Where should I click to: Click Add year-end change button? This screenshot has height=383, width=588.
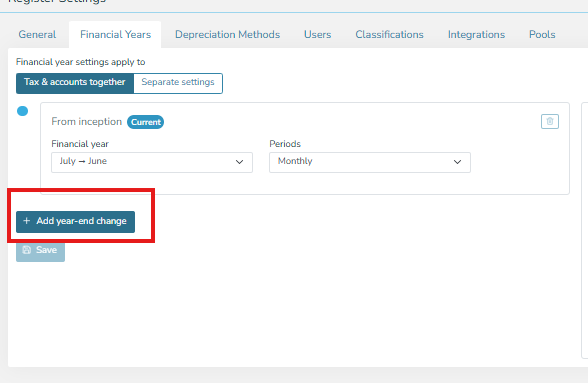coord(75,222)
